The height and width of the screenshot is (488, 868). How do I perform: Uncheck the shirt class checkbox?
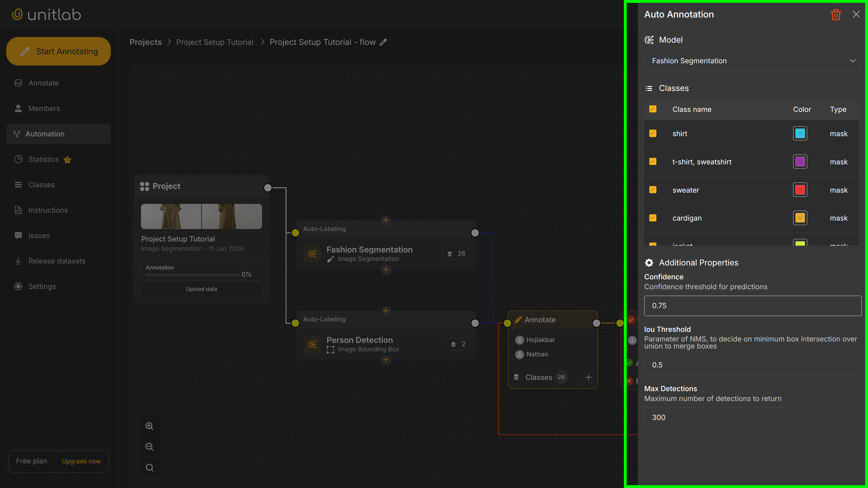click(653, 133)
